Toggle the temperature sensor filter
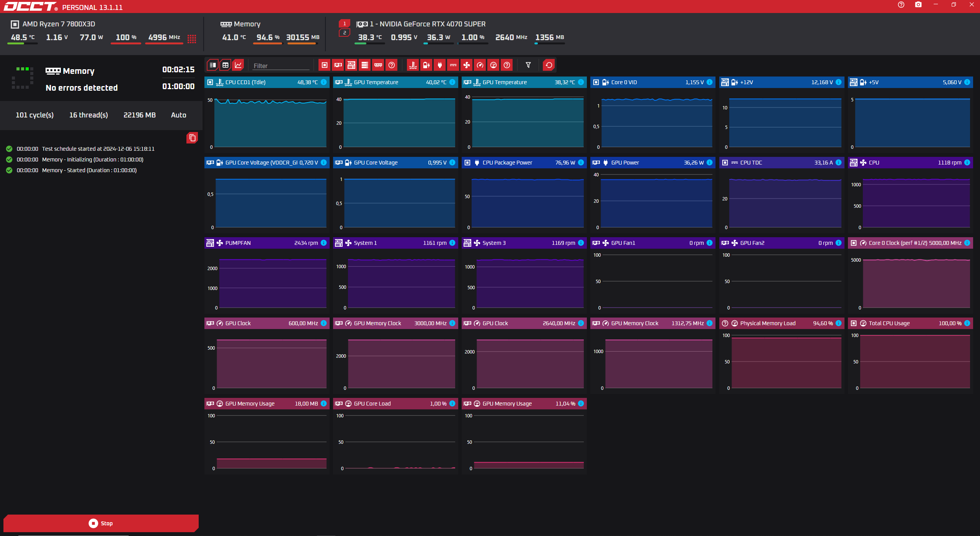Viewport: 980px width, 536px height. 413,65
